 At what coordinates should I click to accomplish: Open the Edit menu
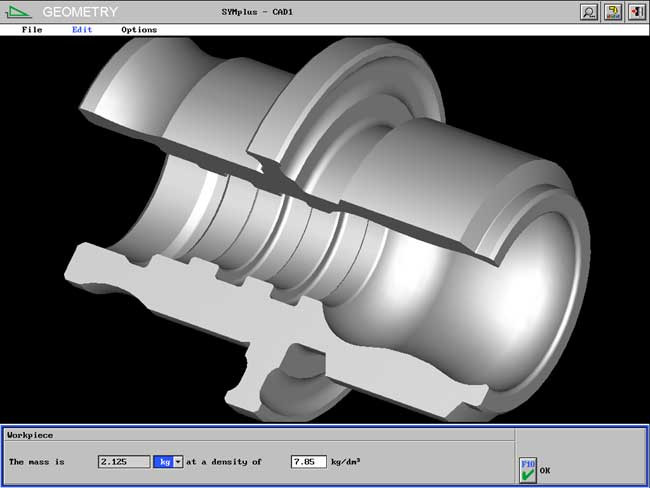(82, 30)
